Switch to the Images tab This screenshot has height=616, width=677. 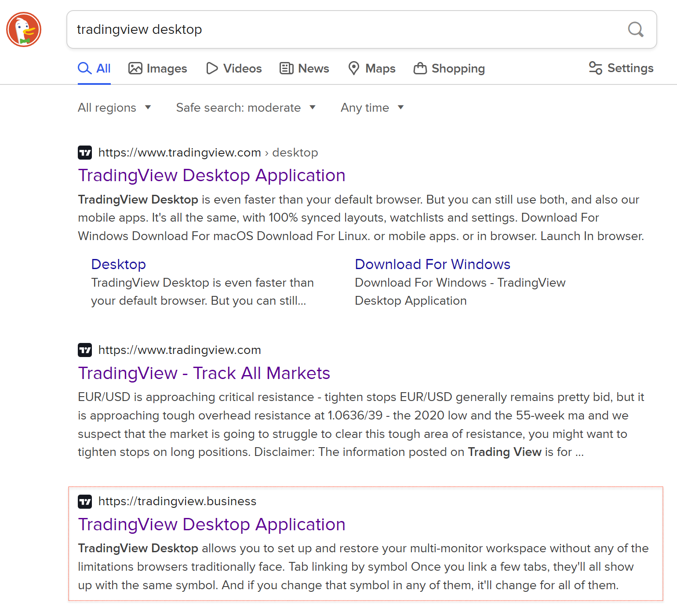(x=158, y=69)
